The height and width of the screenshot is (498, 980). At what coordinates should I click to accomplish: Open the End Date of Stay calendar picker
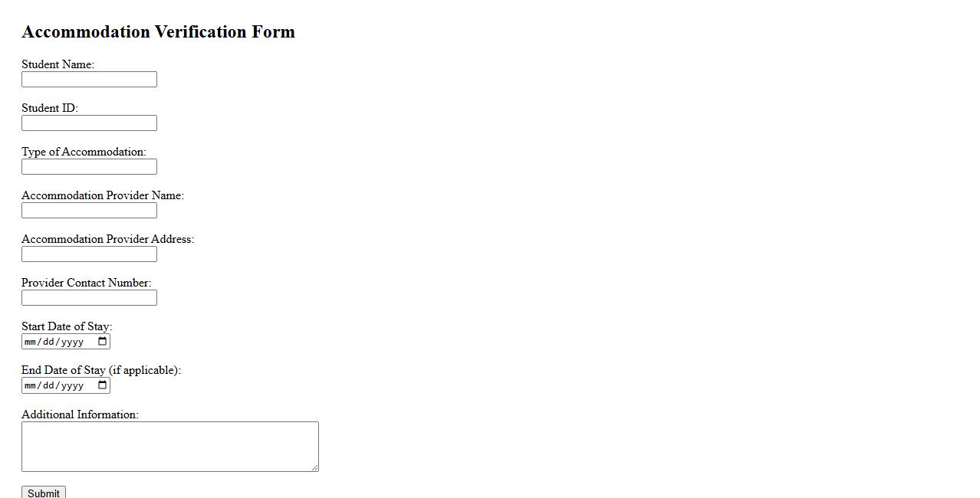103,385
